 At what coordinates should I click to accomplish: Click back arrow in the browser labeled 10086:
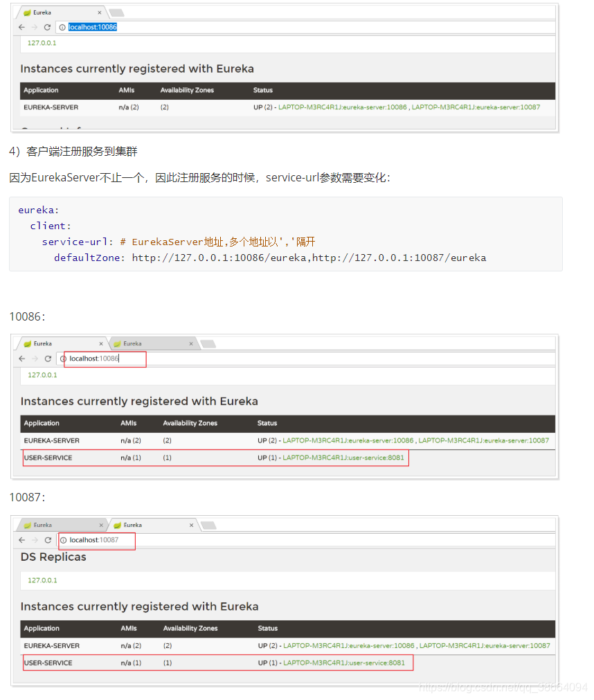point(22,359)
